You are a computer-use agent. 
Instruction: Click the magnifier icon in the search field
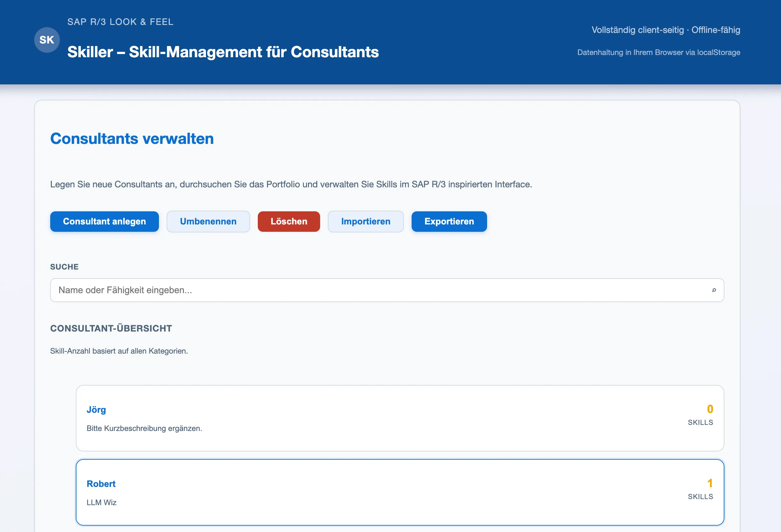pyautogui.click(x=714, y=290)
